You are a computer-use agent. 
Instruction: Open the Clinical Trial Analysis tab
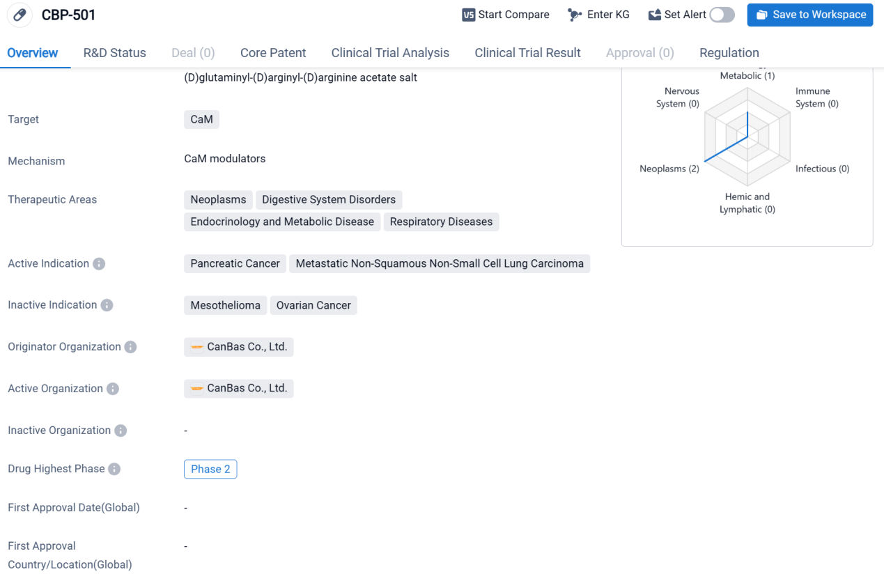[x=390, y=53]
